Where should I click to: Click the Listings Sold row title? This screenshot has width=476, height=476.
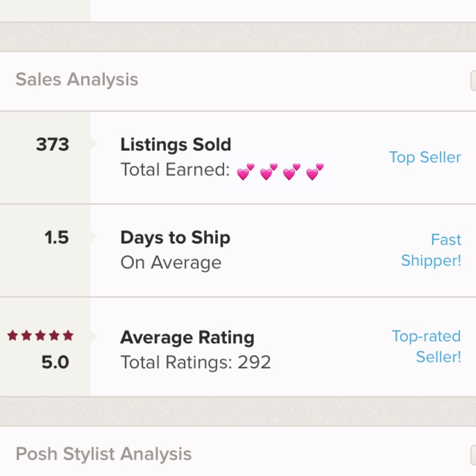pos(176,145)
